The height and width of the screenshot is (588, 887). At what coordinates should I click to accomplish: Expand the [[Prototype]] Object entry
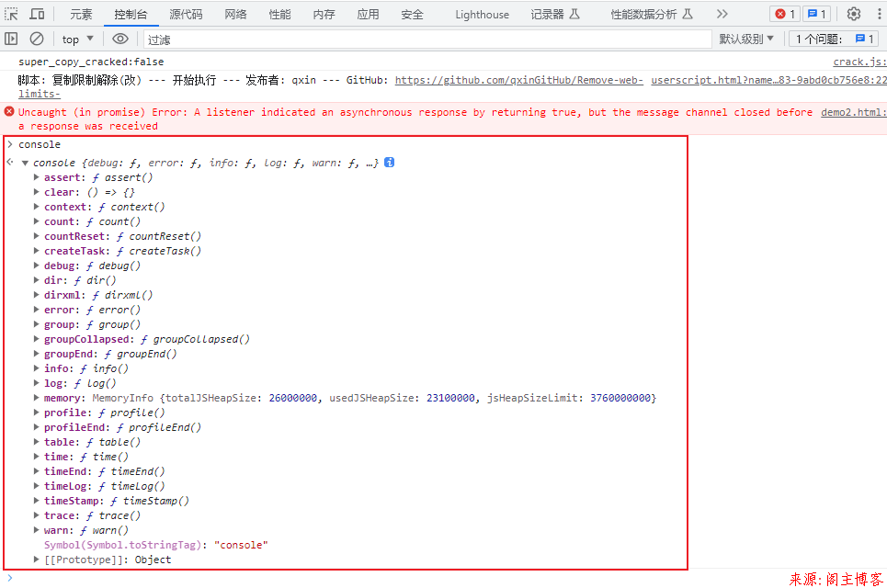tap(37, 560)
